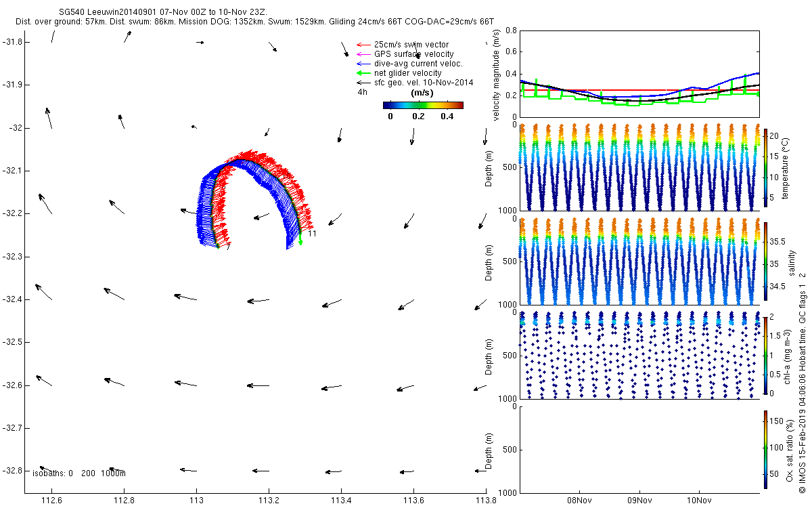Click the (m/s) velocity colorbar

423,105
